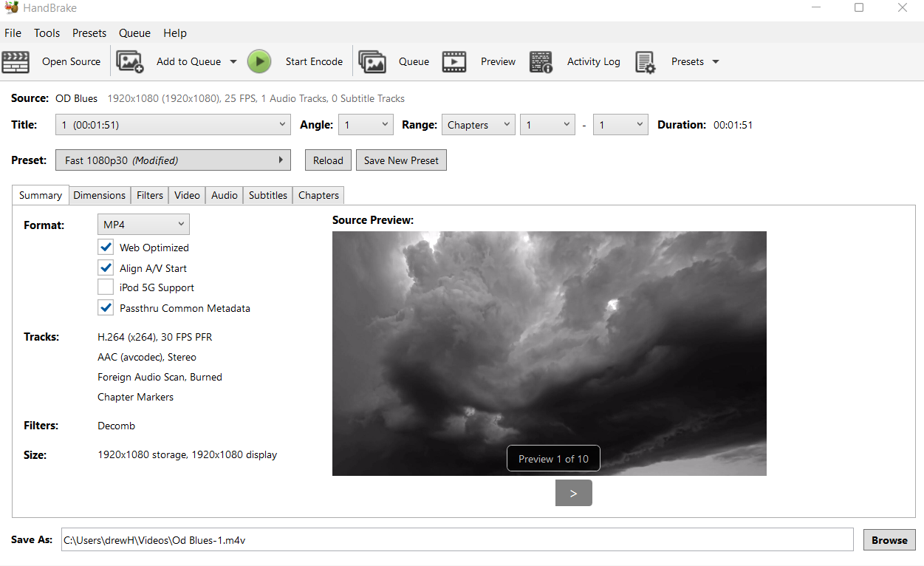924x566 pixels.
Task: Uncheck Web Optimized checkbox
Action: click(106, 248)
